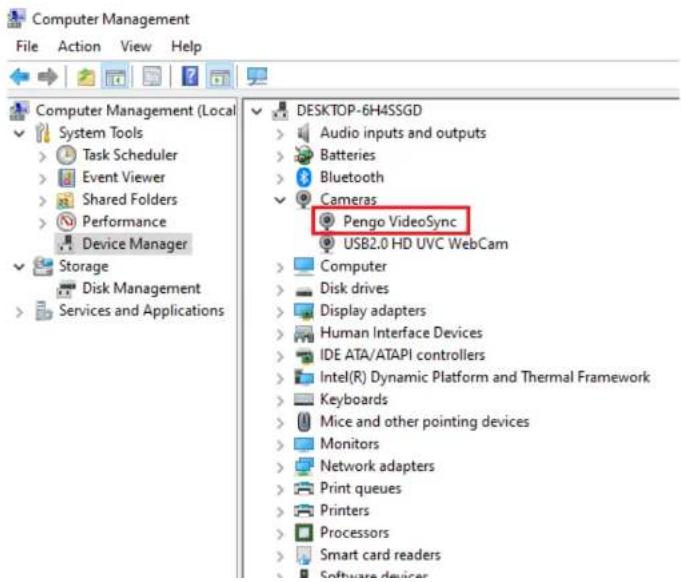Viewport: 681px width, 582px height.
Task: Click the Network adapters icon
Action: (304, 466)
